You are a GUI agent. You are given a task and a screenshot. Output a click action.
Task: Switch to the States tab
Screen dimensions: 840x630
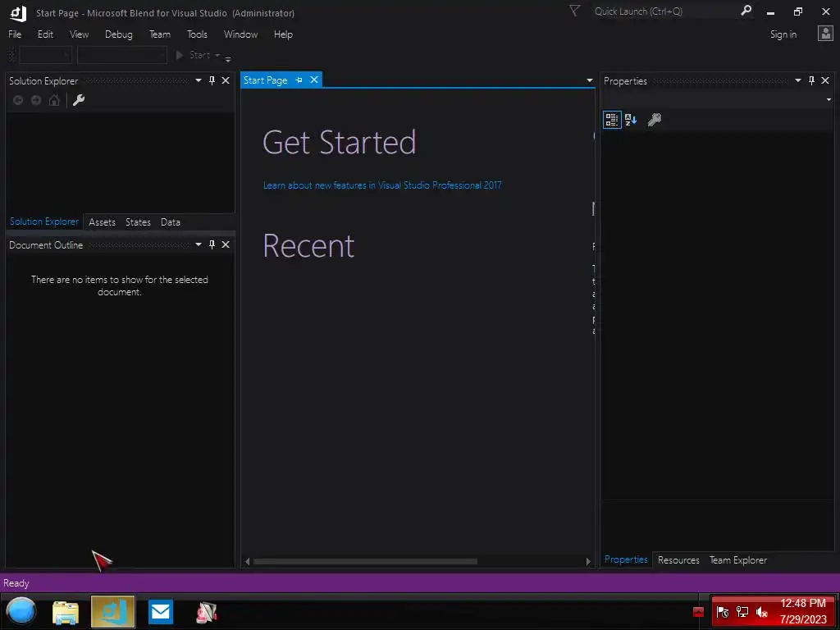(138, 221)
